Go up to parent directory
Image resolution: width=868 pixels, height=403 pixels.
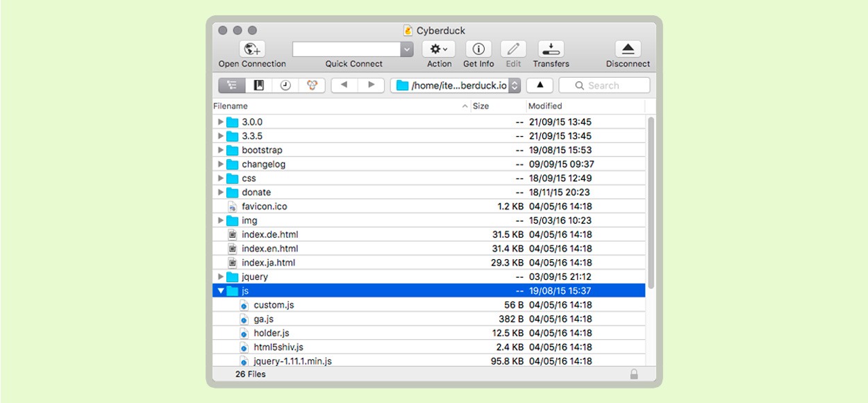pos(540,85)
